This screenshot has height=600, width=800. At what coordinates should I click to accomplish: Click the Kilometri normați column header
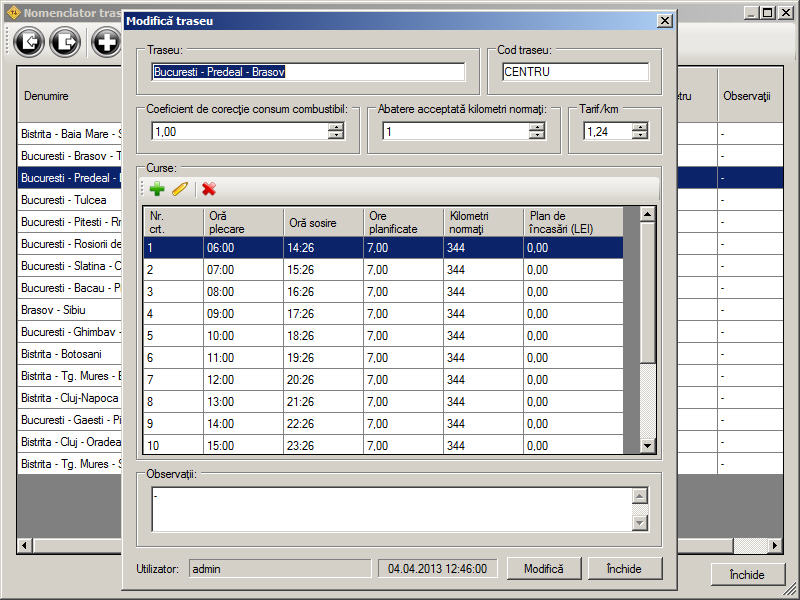pos(484,222)
